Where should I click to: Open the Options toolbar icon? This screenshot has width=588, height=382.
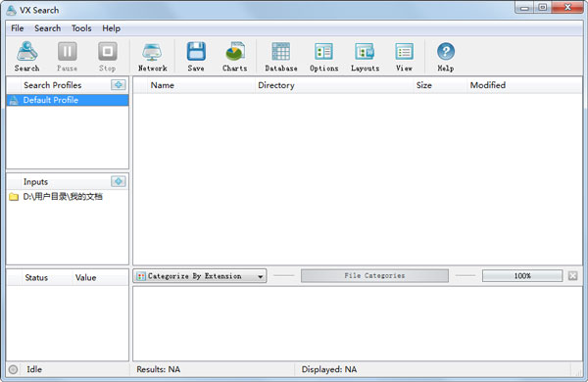[324, 56]
